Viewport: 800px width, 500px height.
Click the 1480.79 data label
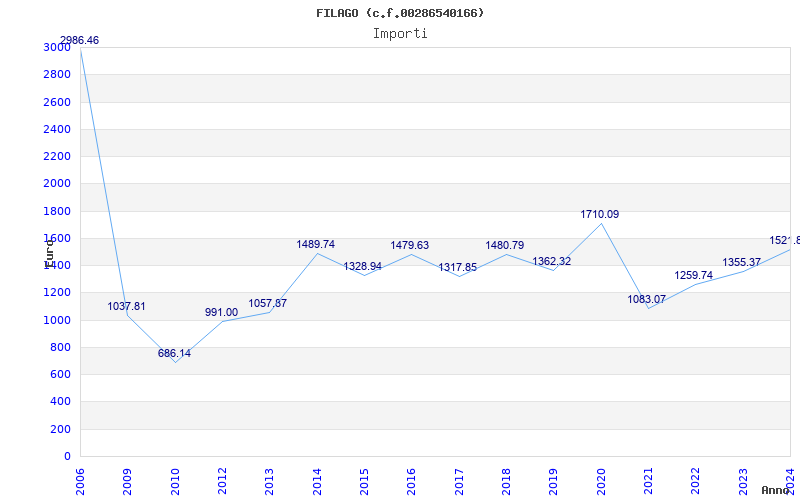[x=505, y=245]
